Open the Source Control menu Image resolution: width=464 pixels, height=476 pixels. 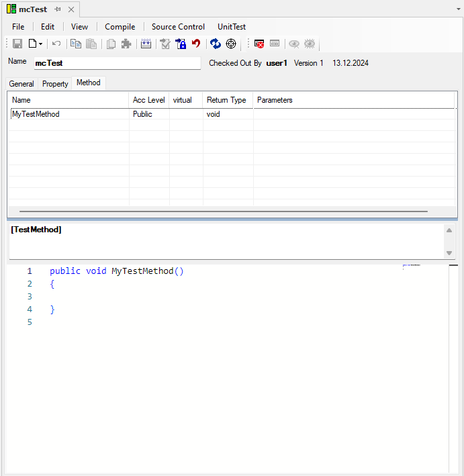[x=178, y=27]
